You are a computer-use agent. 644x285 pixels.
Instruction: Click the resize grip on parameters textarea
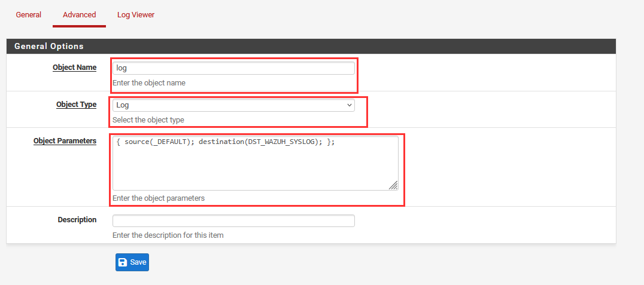click(x=393, y=185)
